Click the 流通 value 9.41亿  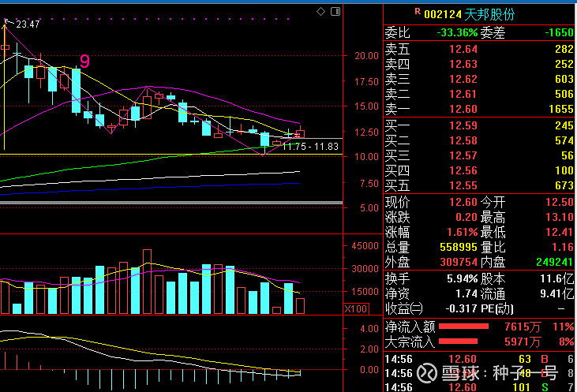point(556,294)
